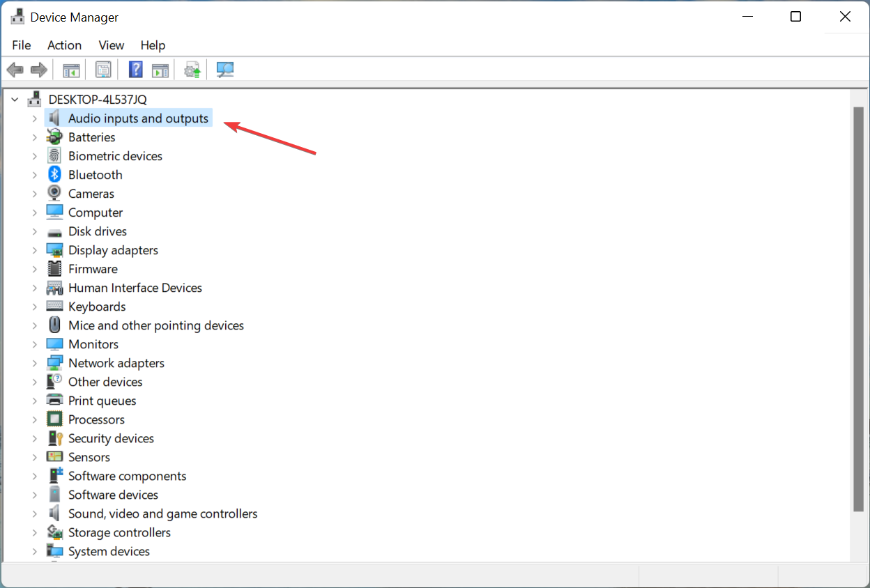This screenshot has height=588, width=870.
Task: Click the key icon next to Security devices
Action: (x=54, y=438)
